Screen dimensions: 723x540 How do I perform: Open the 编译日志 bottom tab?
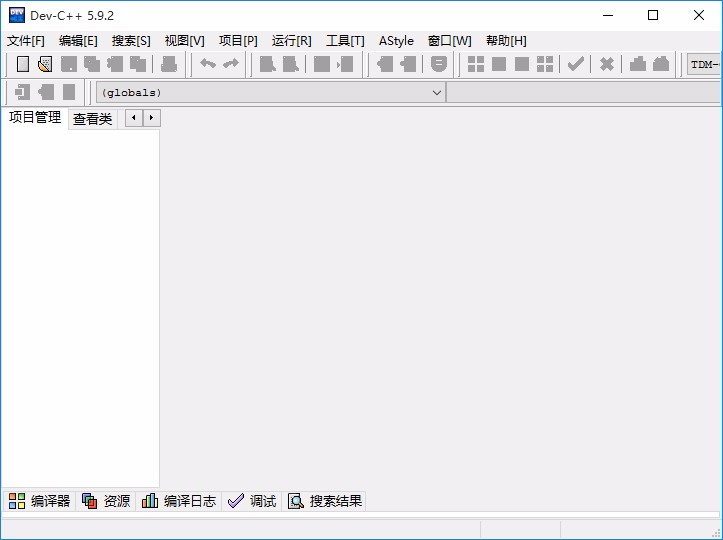[178, 501]
